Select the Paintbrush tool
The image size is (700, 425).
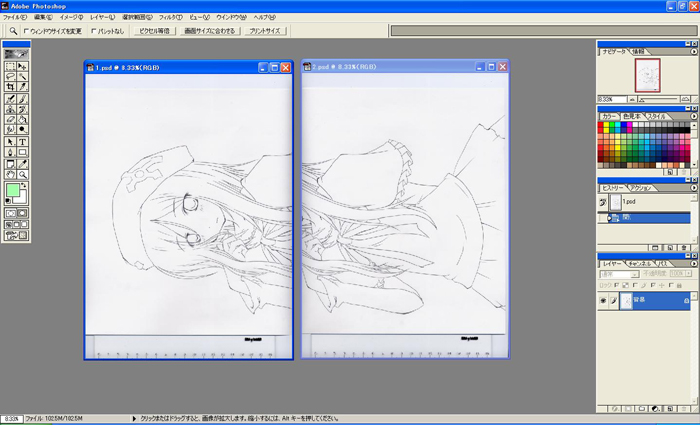[22, 99]
